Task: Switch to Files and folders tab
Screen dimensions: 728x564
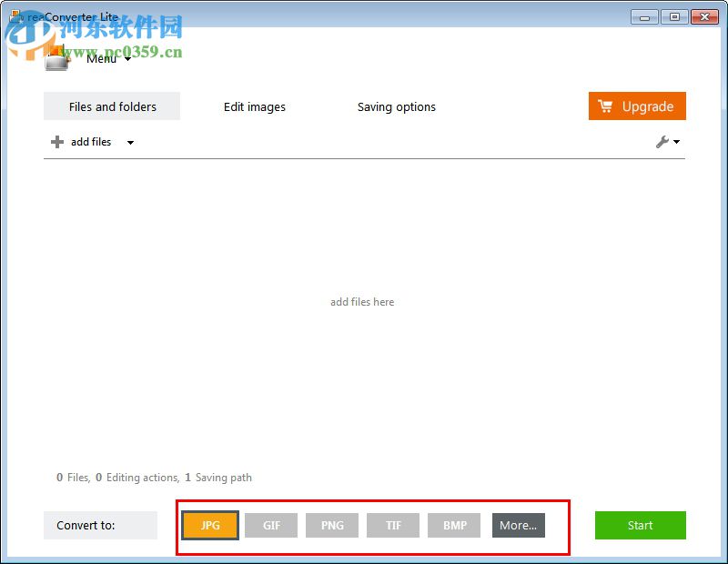Action: pos(112,106)
